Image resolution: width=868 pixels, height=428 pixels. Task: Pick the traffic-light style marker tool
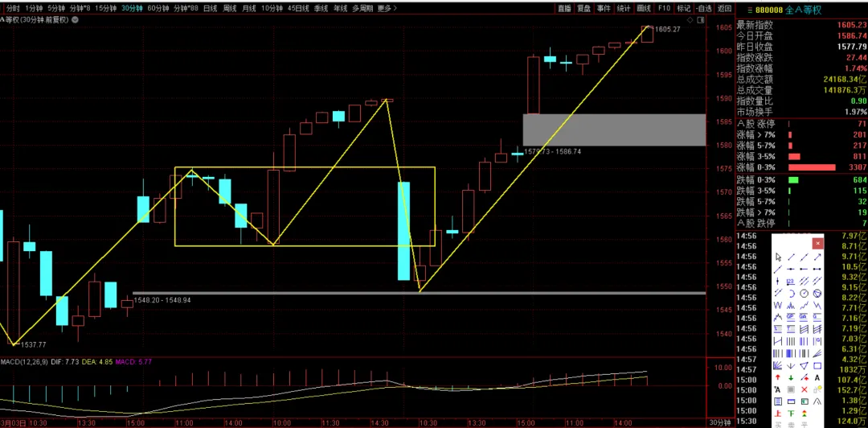(x=804, y=414)
